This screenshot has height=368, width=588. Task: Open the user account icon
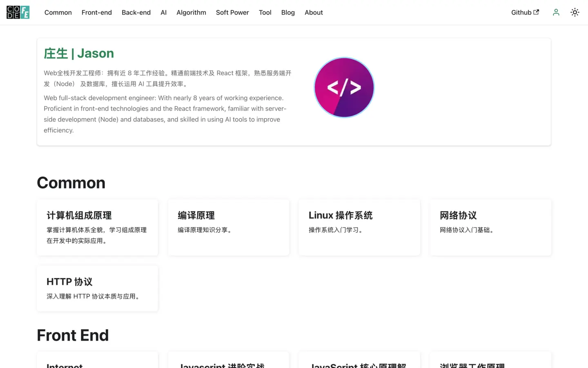point(556,12)
